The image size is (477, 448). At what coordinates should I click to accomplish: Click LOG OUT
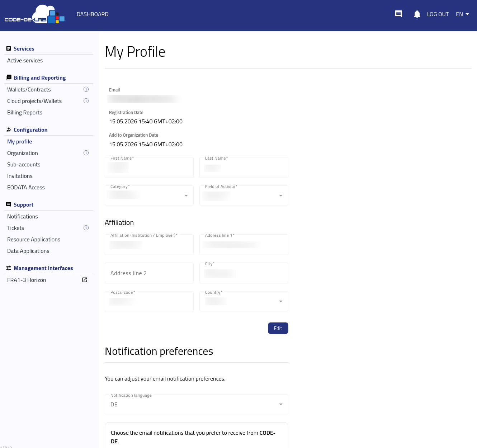[438, 14]
